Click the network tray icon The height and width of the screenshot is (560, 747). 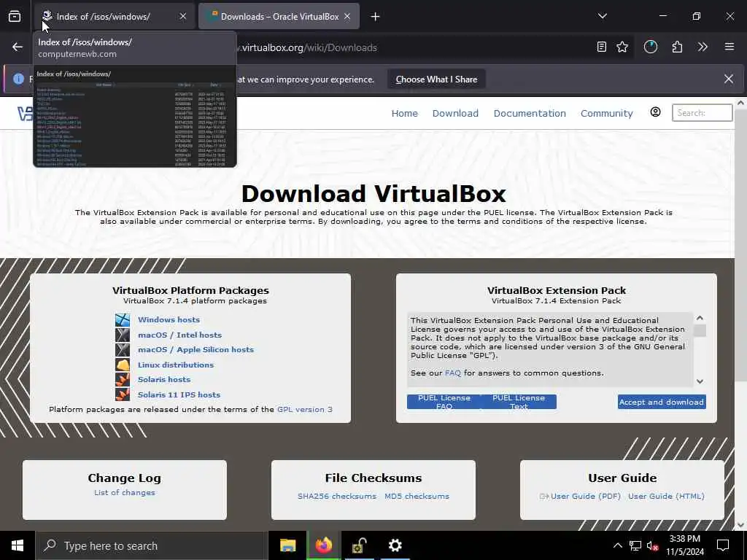[635, 545]
